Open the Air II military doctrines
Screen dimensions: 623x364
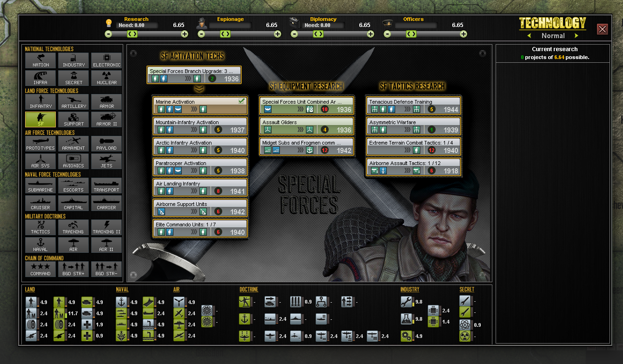[106, 245]
